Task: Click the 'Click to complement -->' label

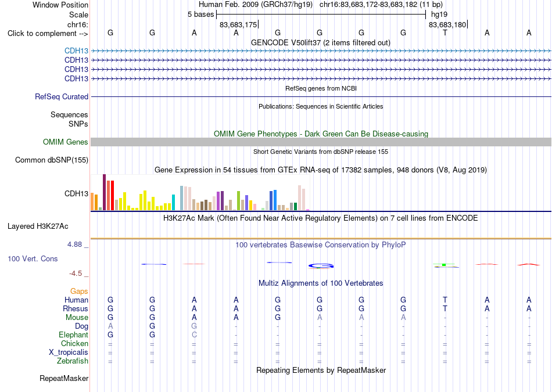Action: 48,34
